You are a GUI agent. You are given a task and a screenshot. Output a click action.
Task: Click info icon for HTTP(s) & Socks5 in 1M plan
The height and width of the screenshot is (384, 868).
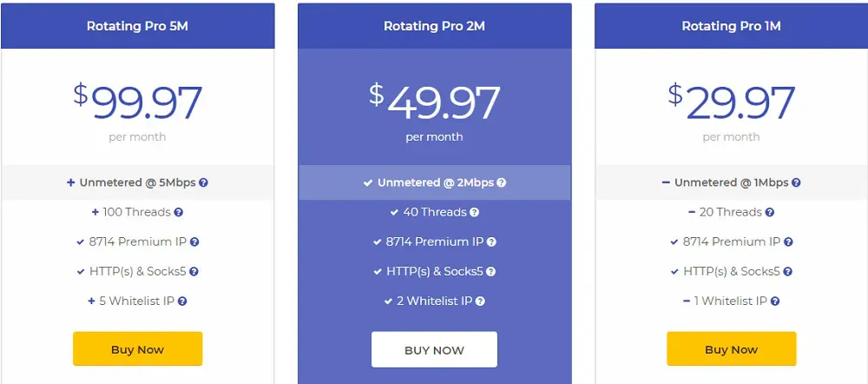(788, 272)
